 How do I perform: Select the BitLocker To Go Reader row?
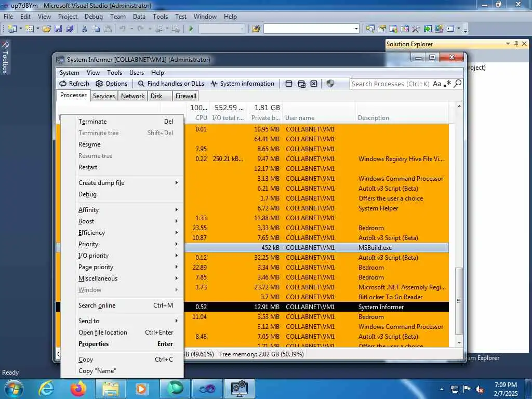[x=252, y=297]
